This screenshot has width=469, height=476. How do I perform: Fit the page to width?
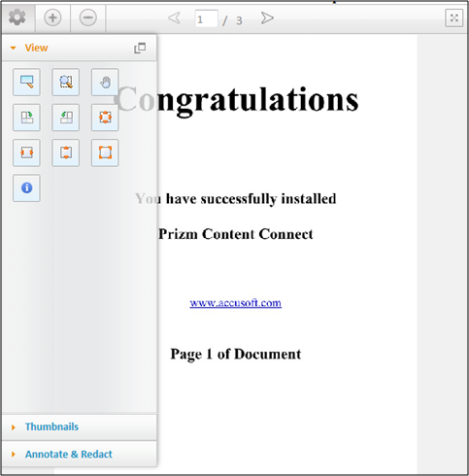(x=26, y=153)
